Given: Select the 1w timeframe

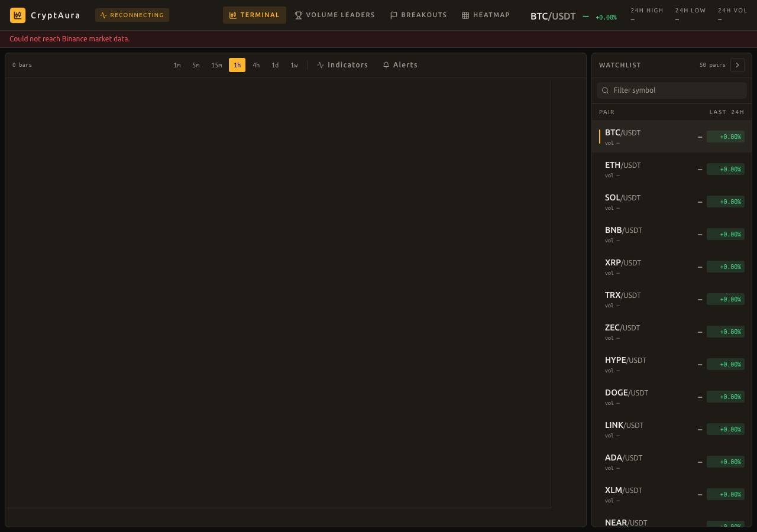Looking at the screenshot, I should click(x=294, y=65).
